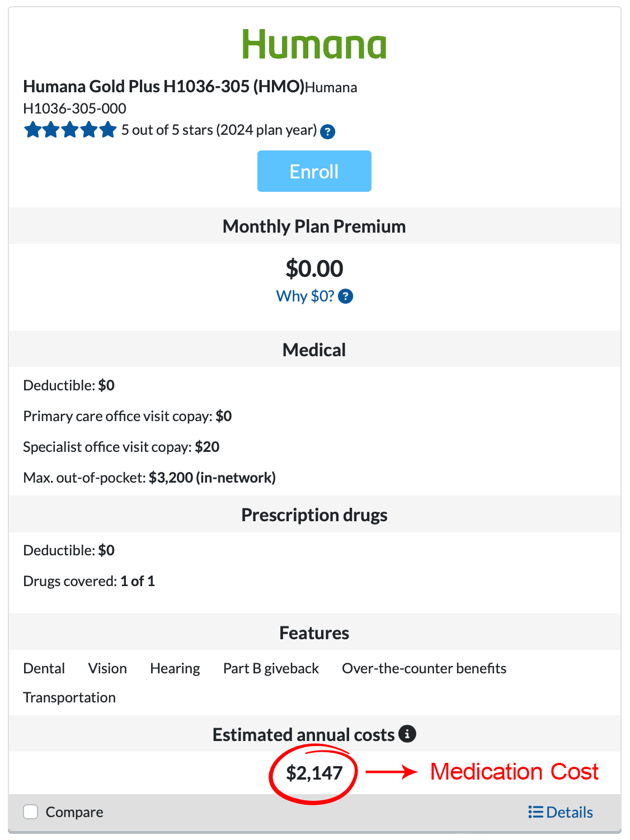Screen dimensions: 630x840
Task: Click the Humana Gold Plus plan title
Action: click(x=163, y=87)
